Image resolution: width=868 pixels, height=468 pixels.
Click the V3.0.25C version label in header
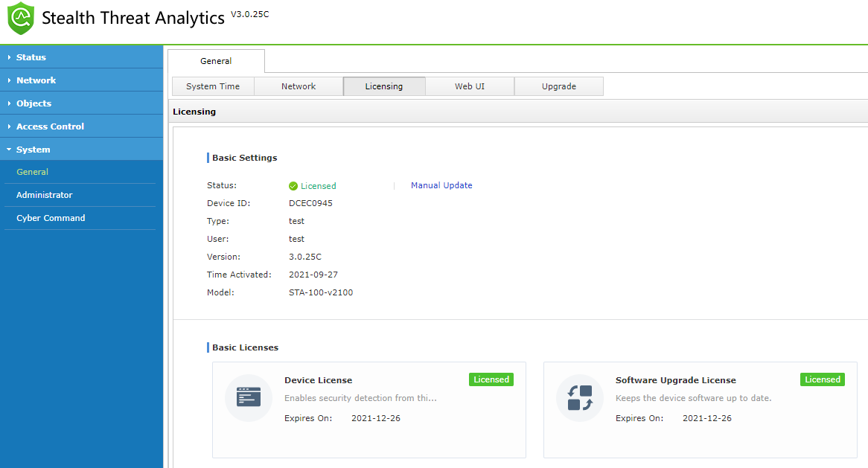(x=249, y=14)
